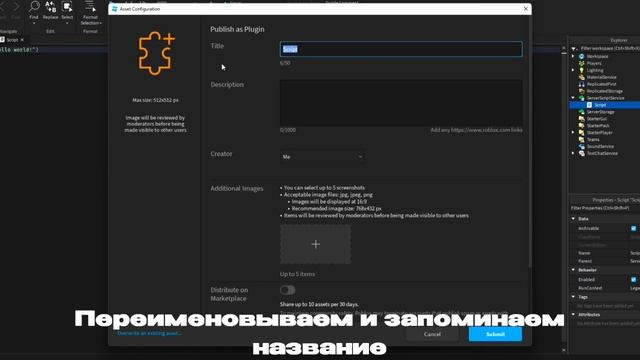Image resolution: width=640 pixels, height=360 pixels.
Task: Click the Replace icon in Studio toolbar
Action: click(x=50, y=7)
